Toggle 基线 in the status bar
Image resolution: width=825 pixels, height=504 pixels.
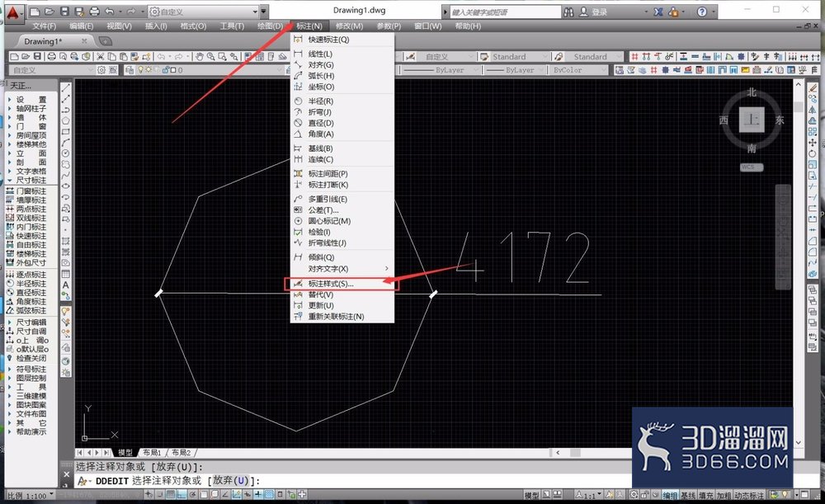point(688,495)
